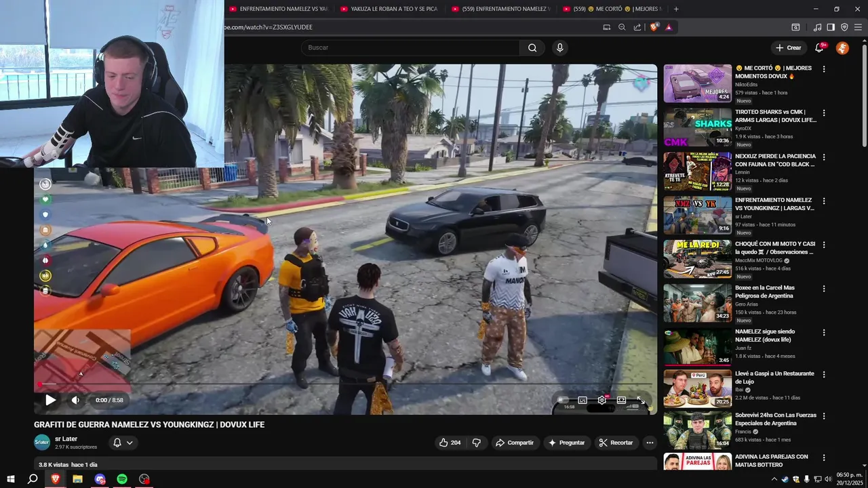
Task: Show hidden system tray icons
Action: pos(774,479)
